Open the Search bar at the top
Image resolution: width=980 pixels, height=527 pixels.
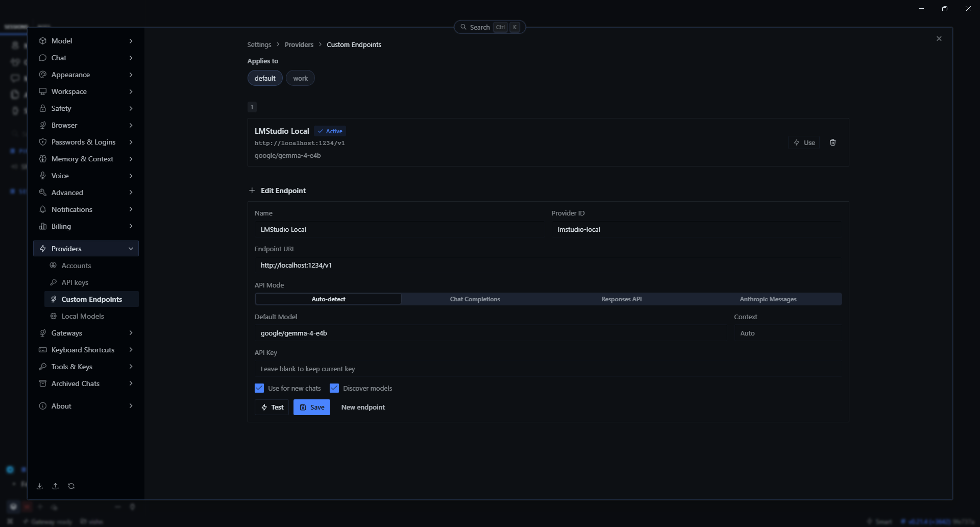489,27
